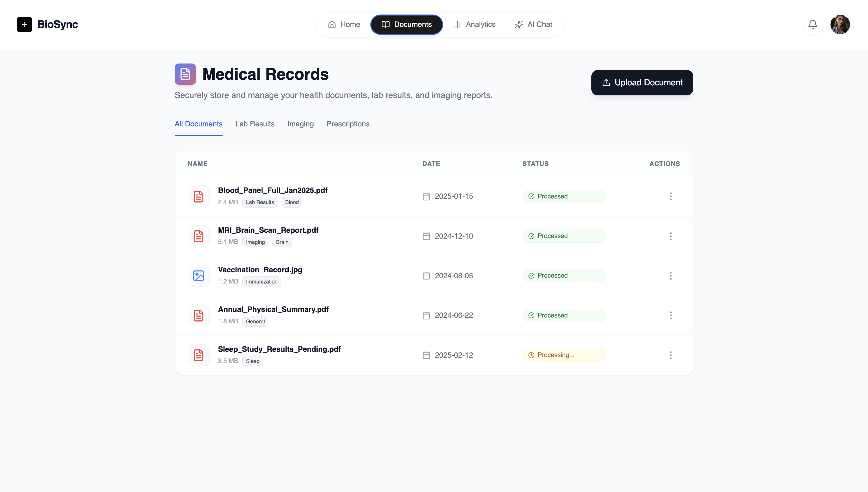
Task: Open actions menu for MRI_Brain_Scan_Report.pdf
Action: click(x=670, y=236)
